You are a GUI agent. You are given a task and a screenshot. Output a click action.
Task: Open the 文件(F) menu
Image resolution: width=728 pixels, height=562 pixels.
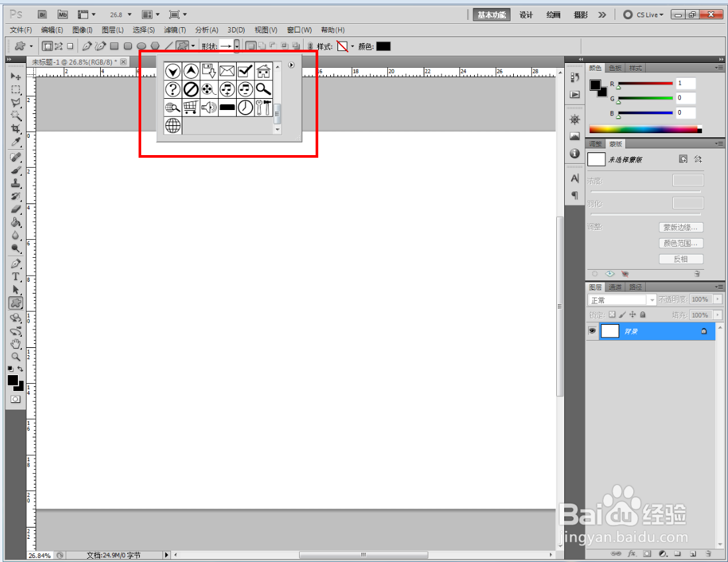click(21, 30)
